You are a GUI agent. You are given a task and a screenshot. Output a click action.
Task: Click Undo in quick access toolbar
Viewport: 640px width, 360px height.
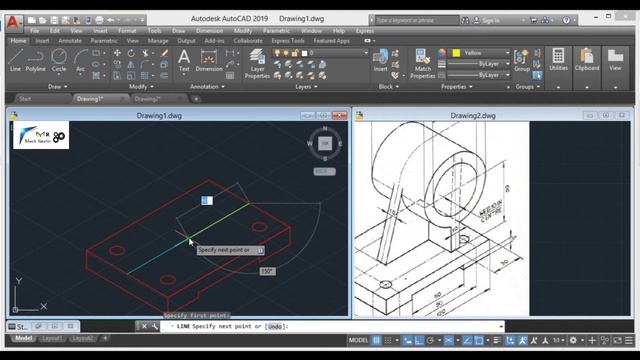[111, 20]
